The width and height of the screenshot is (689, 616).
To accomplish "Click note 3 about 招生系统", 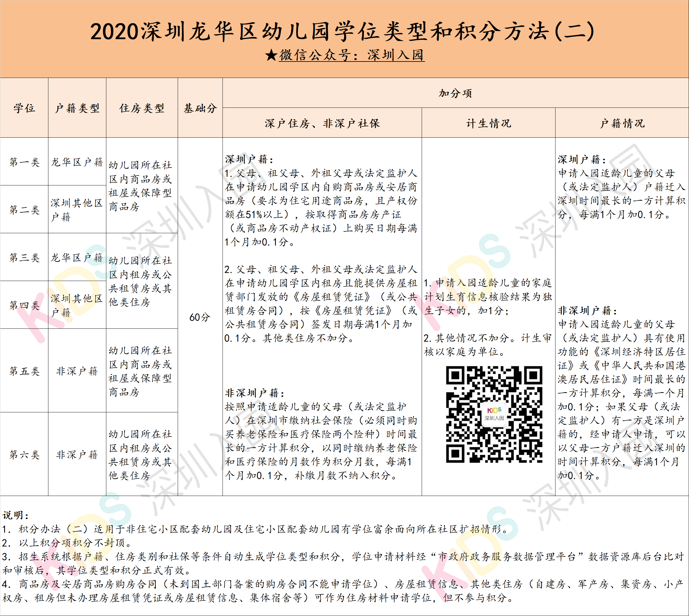I will coord(344,563).
